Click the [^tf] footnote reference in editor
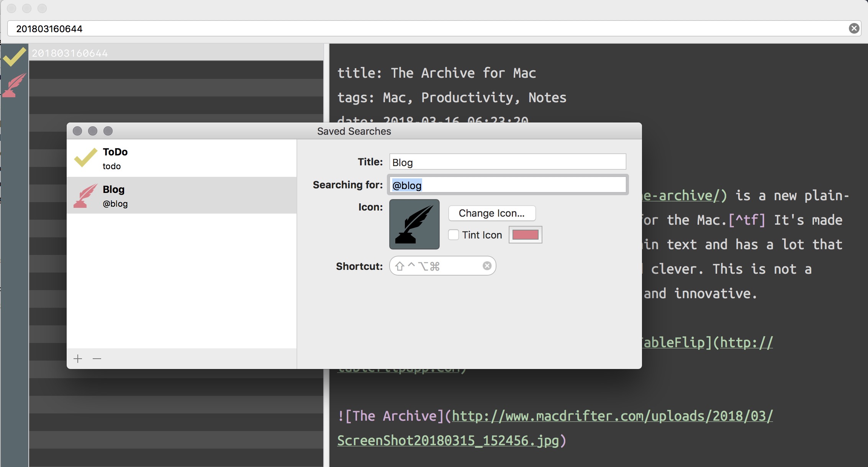The image size is (868, 467). (x=747, y=220)
